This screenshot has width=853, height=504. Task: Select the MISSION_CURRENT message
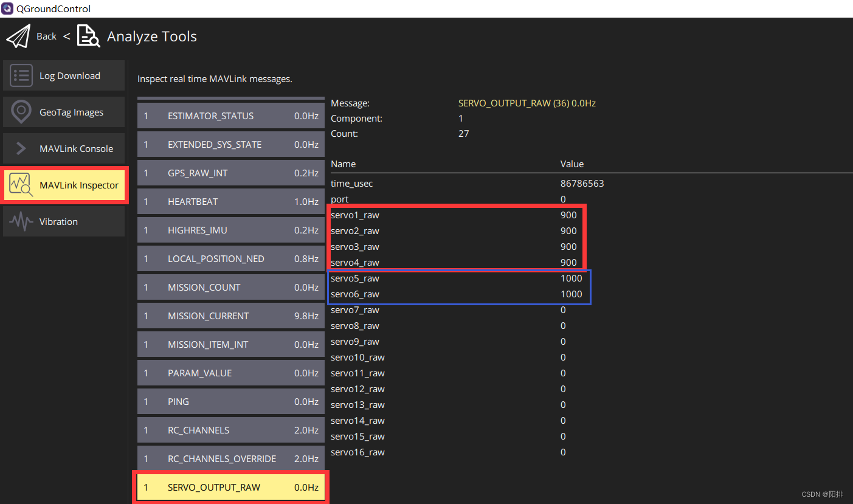tap(231, 316)
